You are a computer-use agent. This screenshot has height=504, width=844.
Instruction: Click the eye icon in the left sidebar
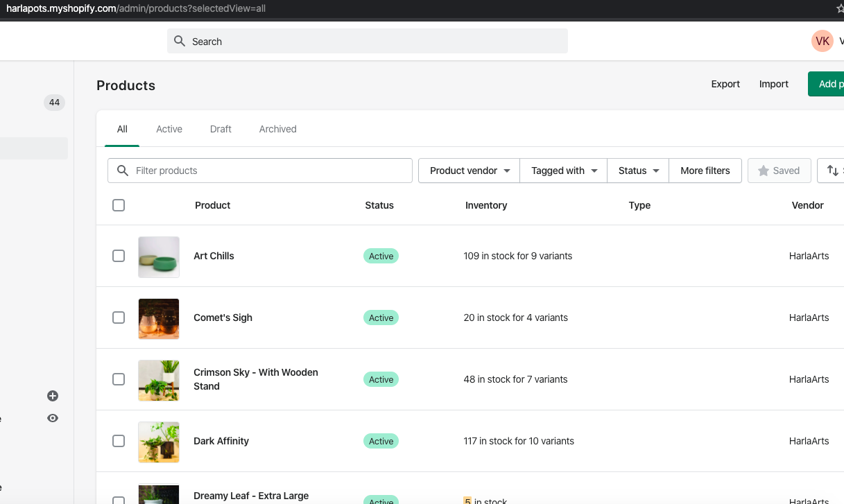pos(52,418)
